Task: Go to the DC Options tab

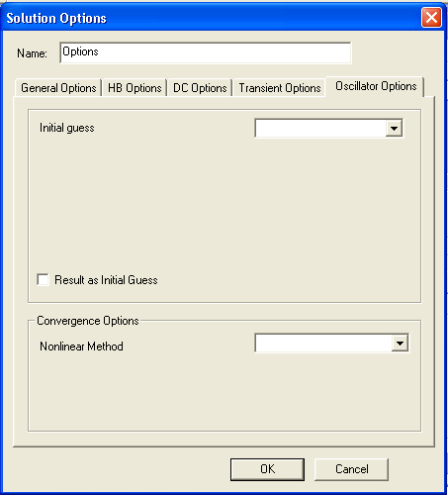Action: [x=200, y=88]
